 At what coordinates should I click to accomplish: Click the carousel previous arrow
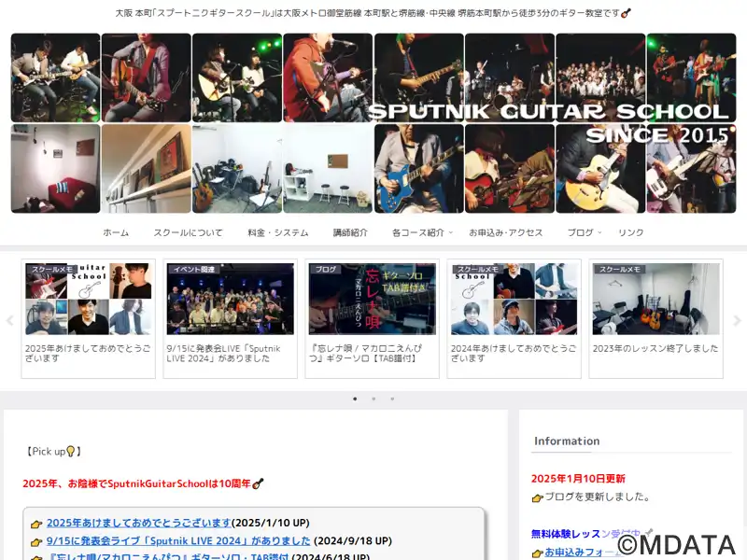9,320
